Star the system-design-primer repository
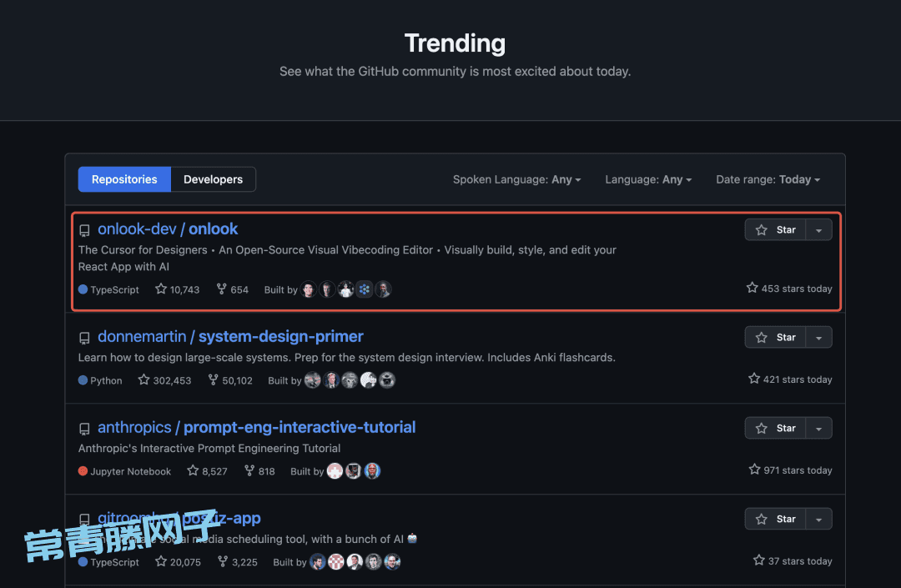The image size is (901, 588). point(776,337)
